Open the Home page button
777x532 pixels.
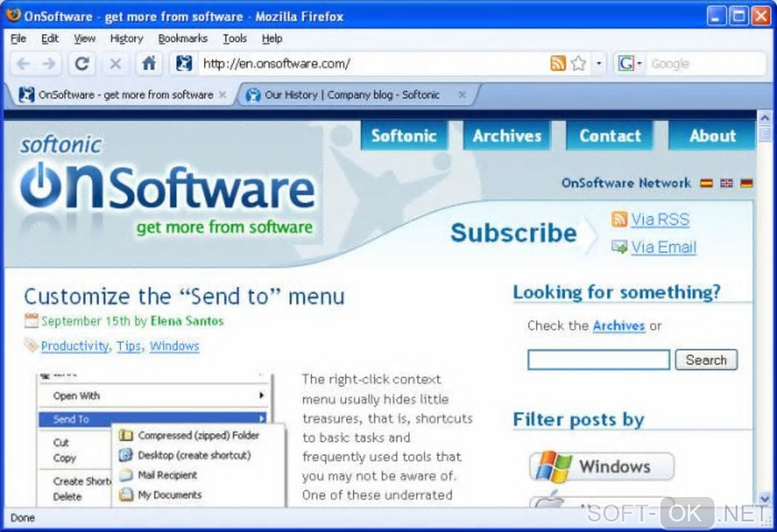click(149, 63)
